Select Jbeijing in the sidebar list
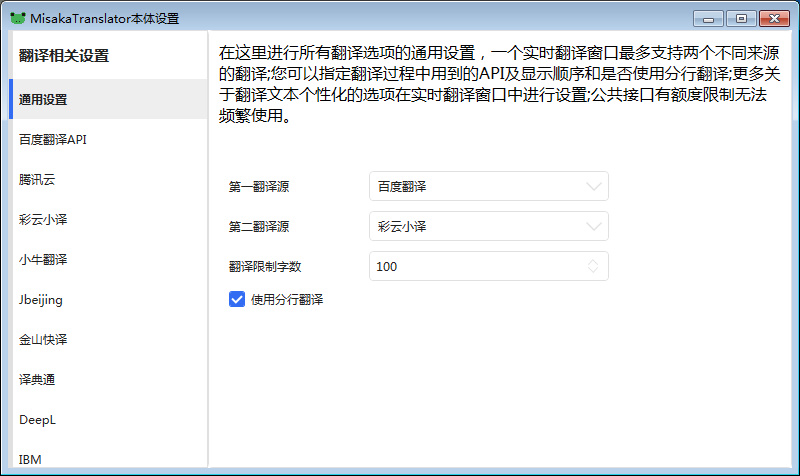Viewport: 800px width, 476px height. click(x=41, y=300)
